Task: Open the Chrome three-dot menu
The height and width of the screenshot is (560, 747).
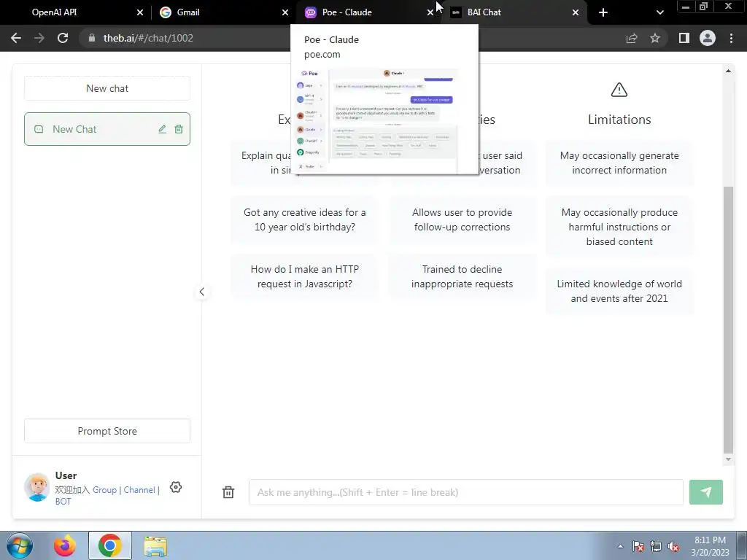Action: [x=731, y=38]
